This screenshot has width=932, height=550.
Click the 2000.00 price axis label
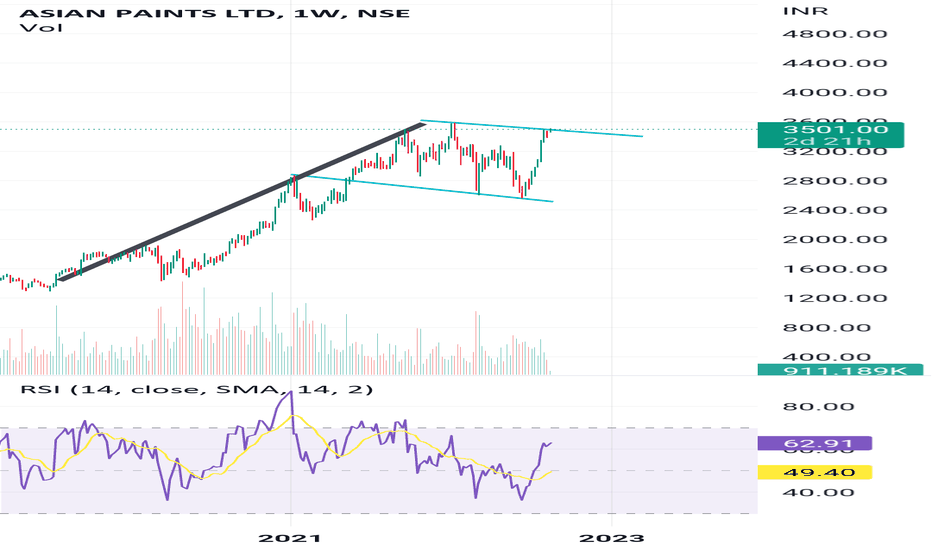(835, 240)
